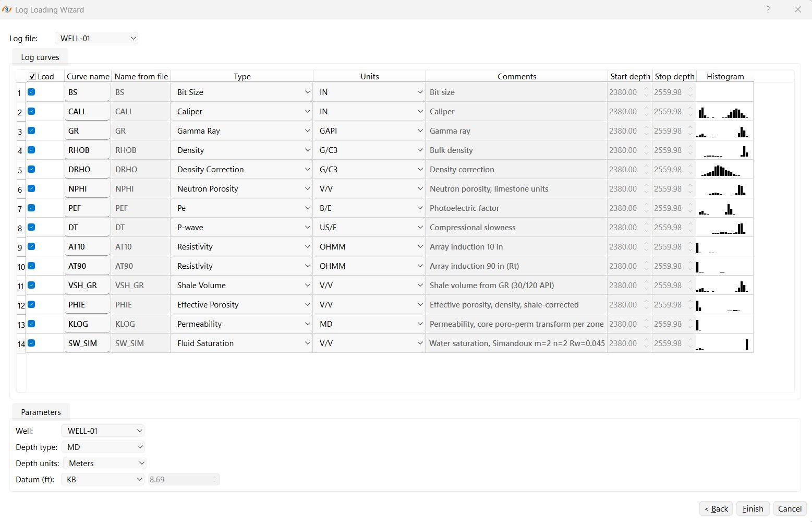
Task: Click the Finish button
Action: tap(753, 508)
